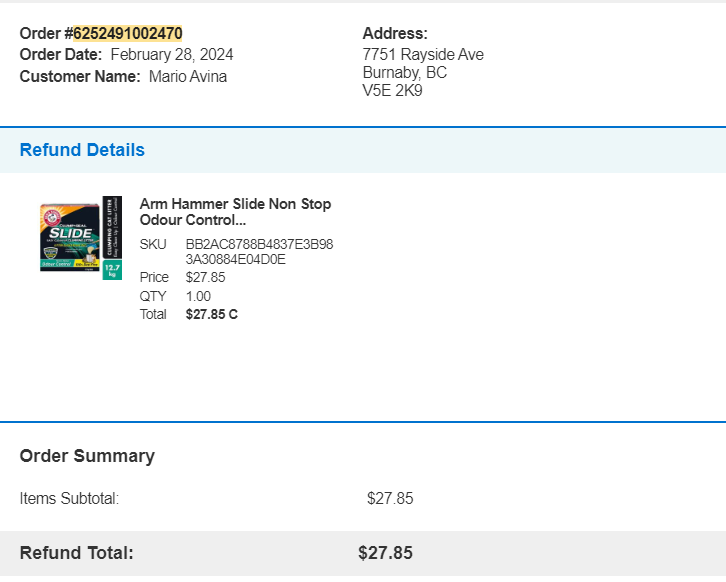726x582 pixels.
Task: Click the QTY value 1.00
Action: 198,296
